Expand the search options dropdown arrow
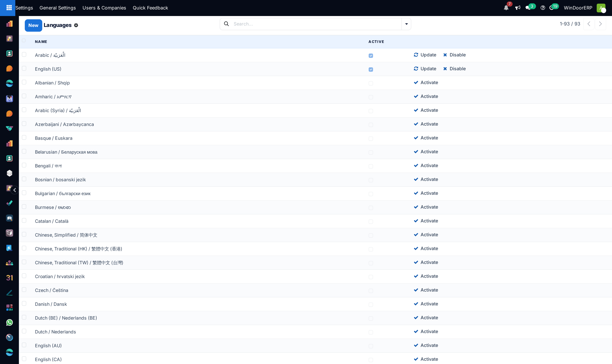 pos(406,24)
